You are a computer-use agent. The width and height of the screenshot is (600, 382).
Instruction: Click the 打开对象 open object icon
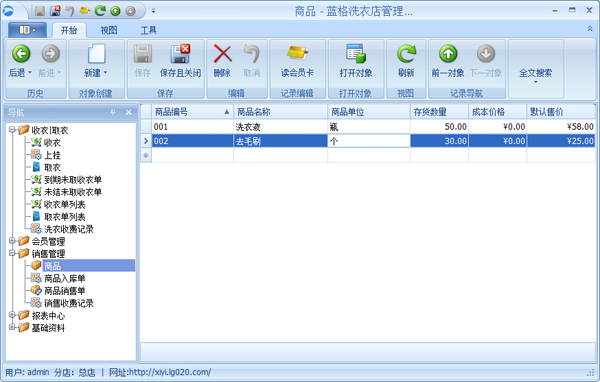[356, 54]
